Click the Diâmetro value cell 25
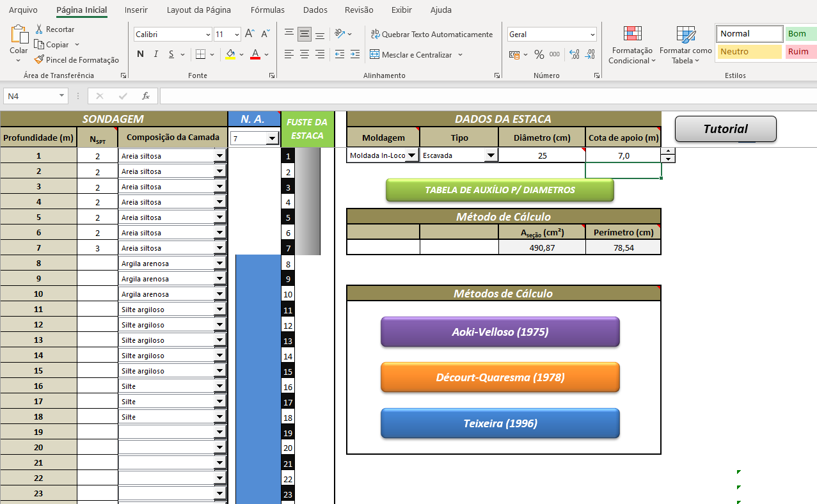The height and width of the screenshot is (504, 817). (542, 155)
